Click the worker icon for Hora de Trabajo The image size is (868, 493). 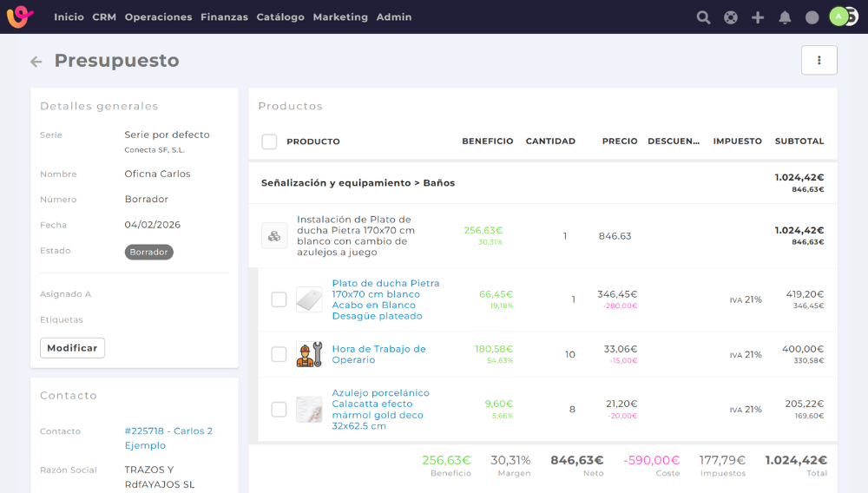309,354
